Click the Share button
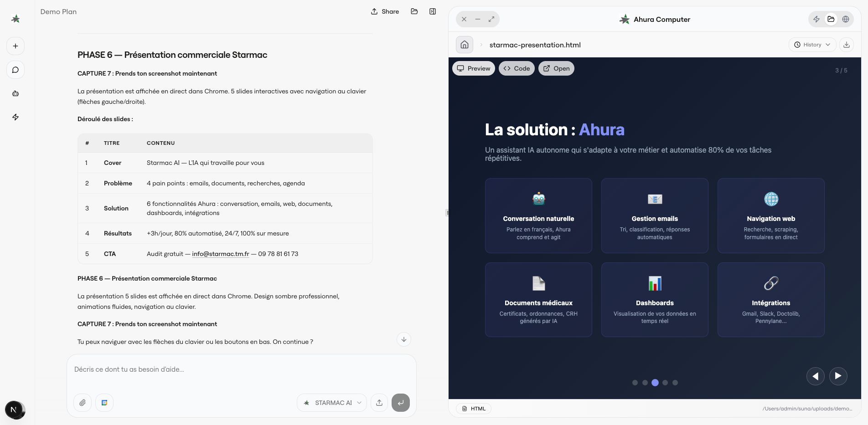 tap(385, 11)
